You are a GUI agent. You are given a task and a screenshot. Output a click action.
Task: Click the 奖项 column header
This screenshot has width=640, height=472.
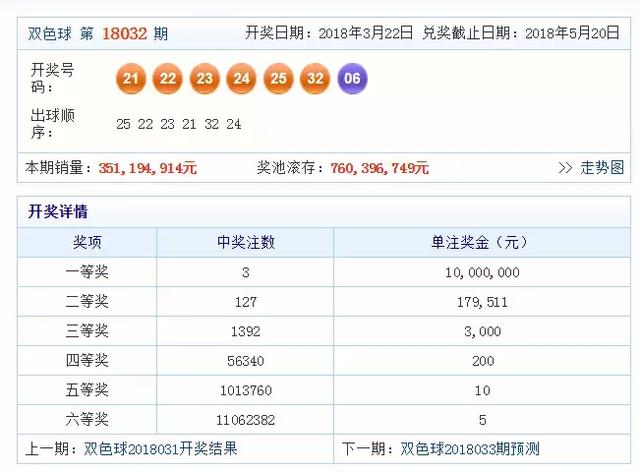87,243
